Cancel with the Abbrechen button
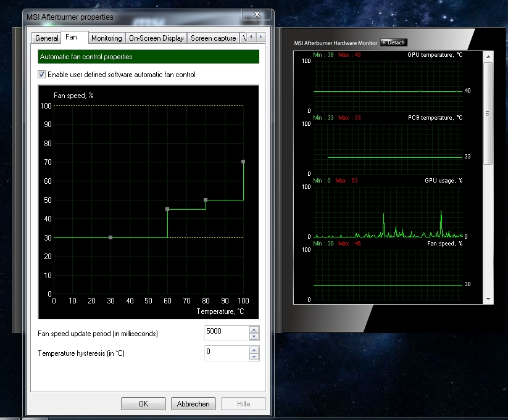The height and width of the screenshot is (420, 508). pyautogui.click(x=193, y=404)
